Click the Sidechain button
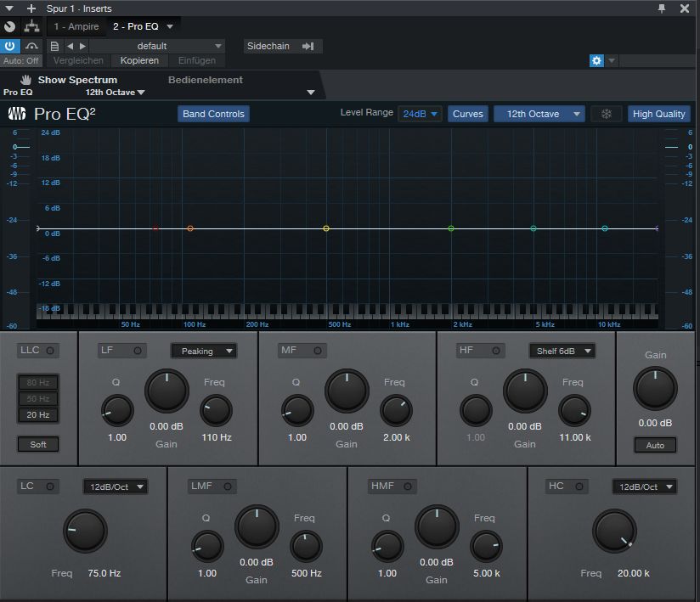 (281, 46)
